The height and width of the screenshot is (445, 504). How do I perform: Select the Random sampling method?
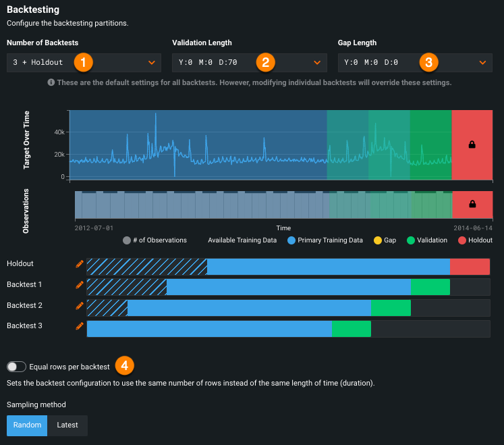pyautogui.click(x=27, y=425)
